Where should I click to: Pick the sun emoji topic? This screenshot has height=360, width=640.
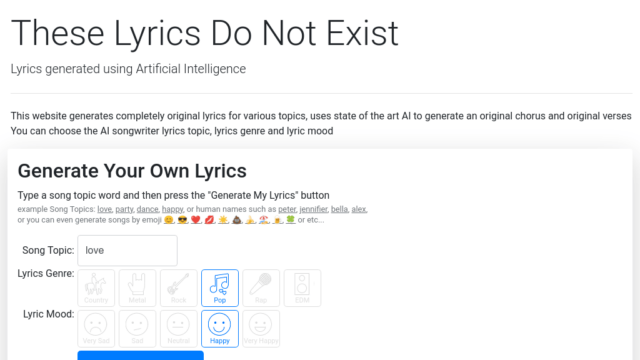point(223,220)
